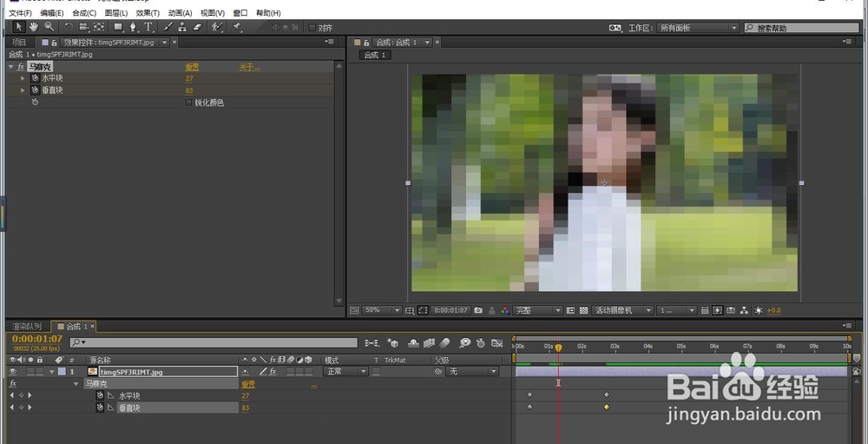Click the brainstorm icon in timeline
Screen dimensions: 868x444
click(465, 344)
